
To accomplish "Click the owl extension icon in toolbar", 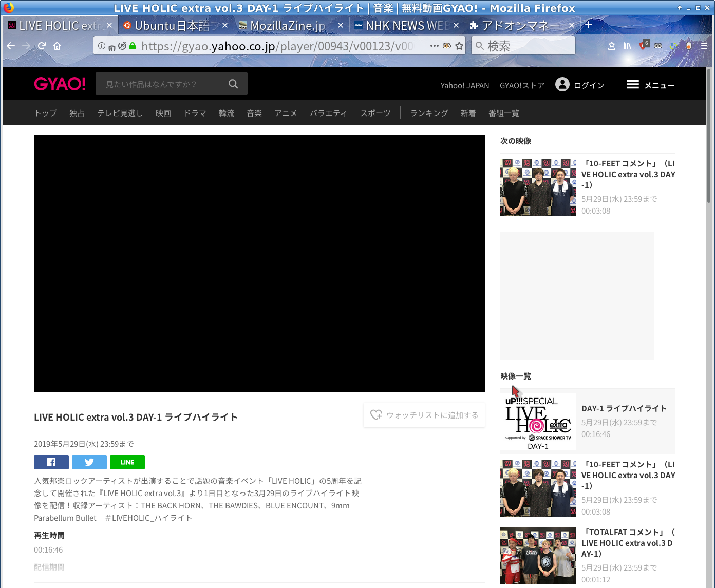I will pyautogui.click(x=658, y=46).
